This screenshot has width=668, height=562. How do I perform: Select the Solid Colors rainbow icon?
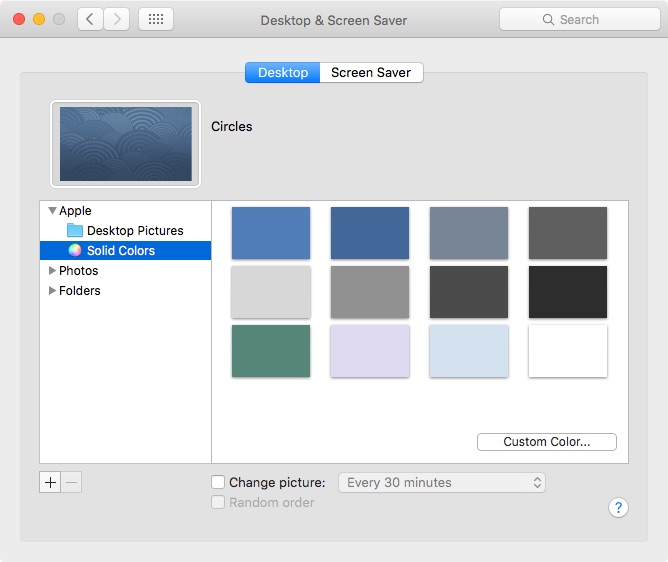click(75, 251)
